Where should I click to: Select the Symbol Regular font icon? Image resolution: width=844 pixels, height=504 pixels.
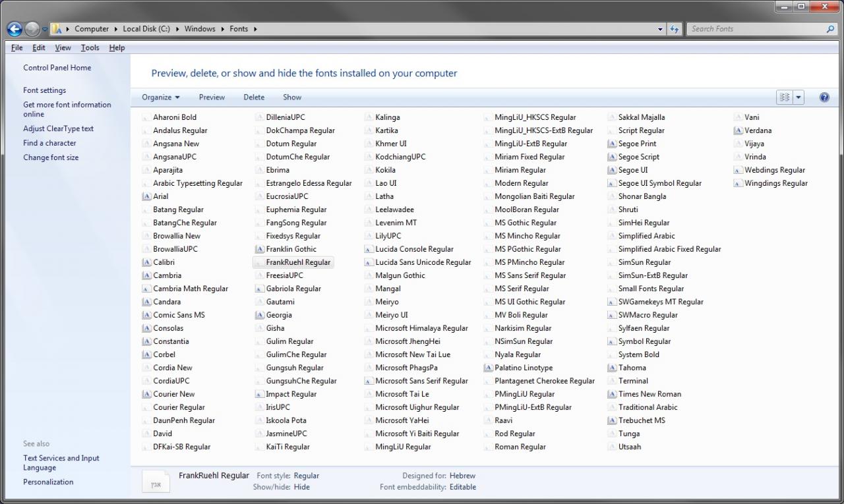pos(612,341)
